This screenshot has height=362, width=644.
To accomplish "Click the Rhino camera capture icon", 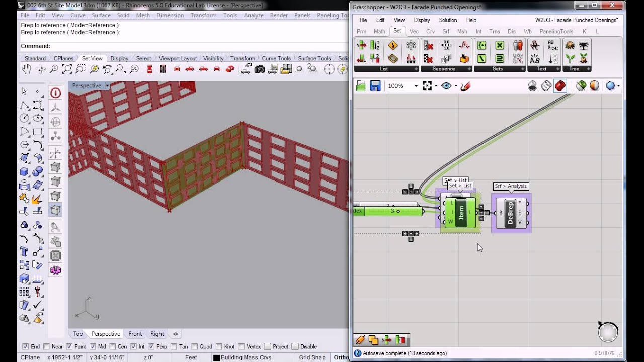I will coord(260,69).
